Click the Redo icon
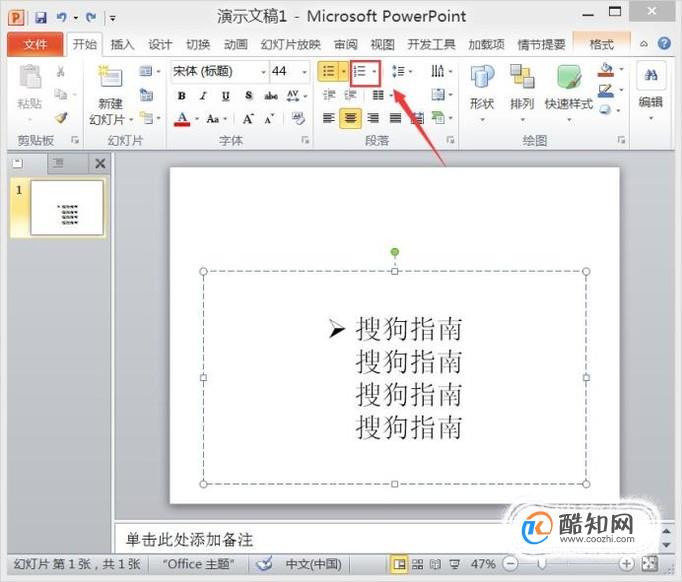The image size is (682, 582). [x=91, y=17]
